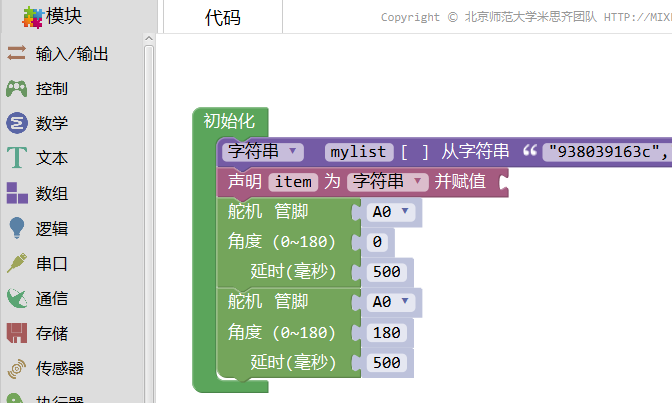The image size is (672, 403).
Task: Select the 初始化 setup block header
Action: [x=228, y=121]
